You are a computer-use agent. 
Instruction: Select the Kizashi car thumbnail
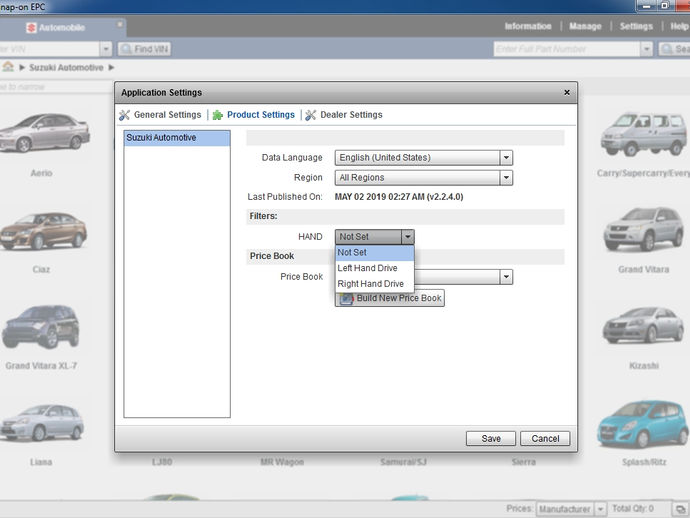[x=643, y=326]
